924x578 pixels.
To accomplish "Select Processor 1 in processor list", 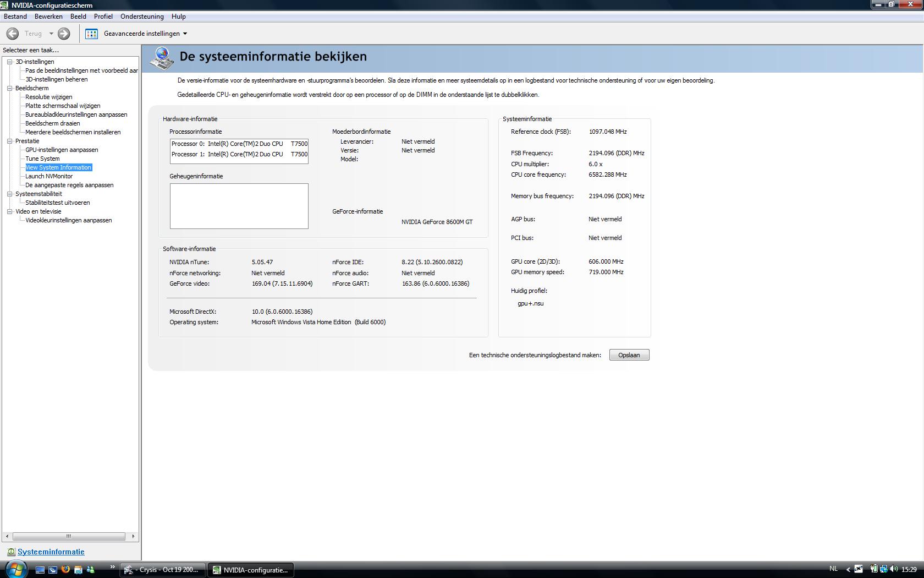I will [239, 154].
